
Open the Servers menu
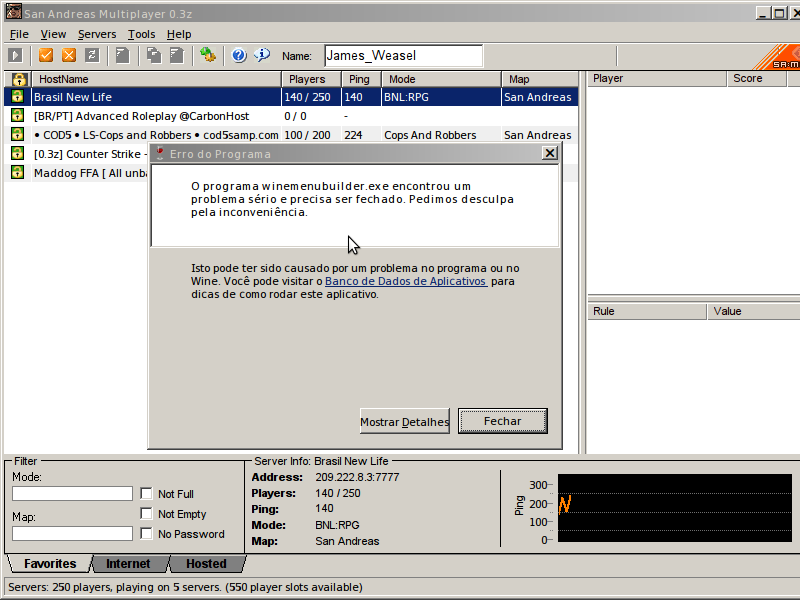point(97,34)
